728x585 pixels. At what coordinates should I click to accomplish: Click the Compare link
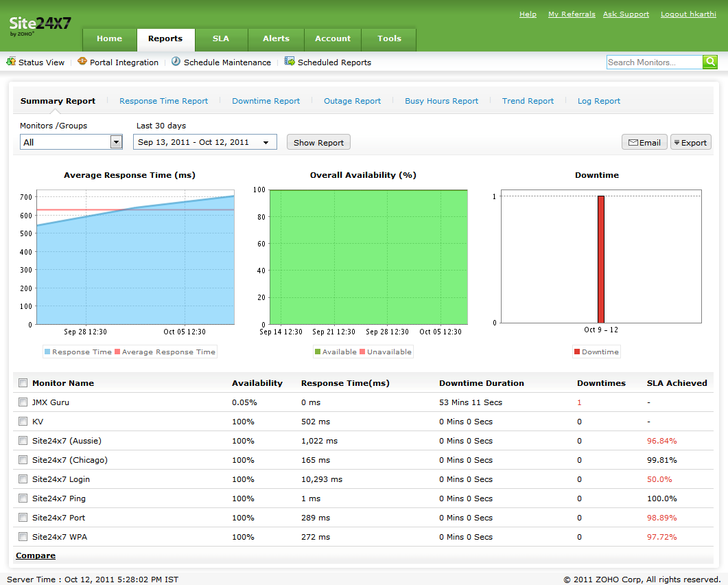[x=36, y=555]
